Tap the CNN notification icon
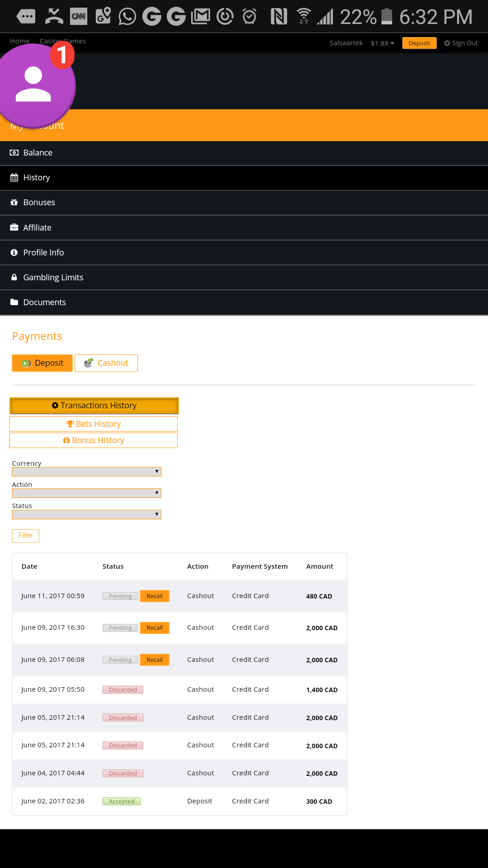 pos(79,16)
